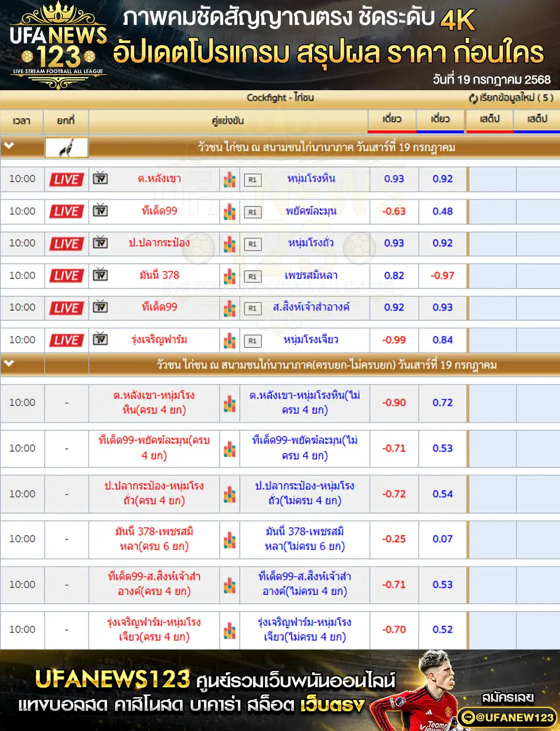Click the first สเต็ป column header
560x731 pixels.
pyautogui.click(x=489, y=119)
